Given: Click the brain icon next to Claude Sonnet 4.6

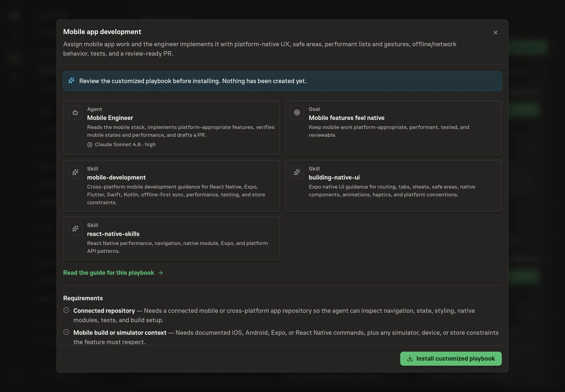Looking at the screenshot, I should (90, 145).
